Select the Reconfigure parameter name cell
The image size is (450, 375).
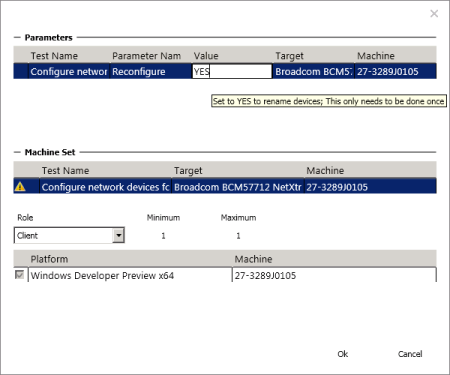[x=151, y=71]
